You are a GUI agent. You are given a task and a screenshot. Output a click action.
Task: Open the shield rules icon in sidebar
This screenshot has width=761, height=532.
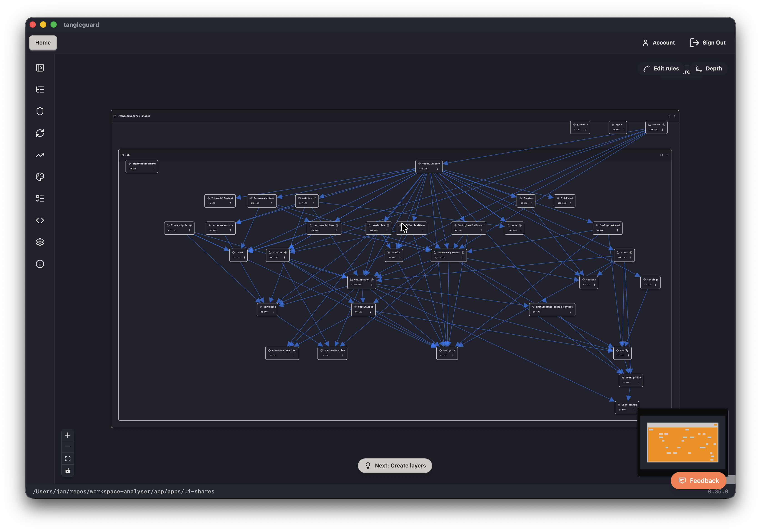click(x=40, y=111)
